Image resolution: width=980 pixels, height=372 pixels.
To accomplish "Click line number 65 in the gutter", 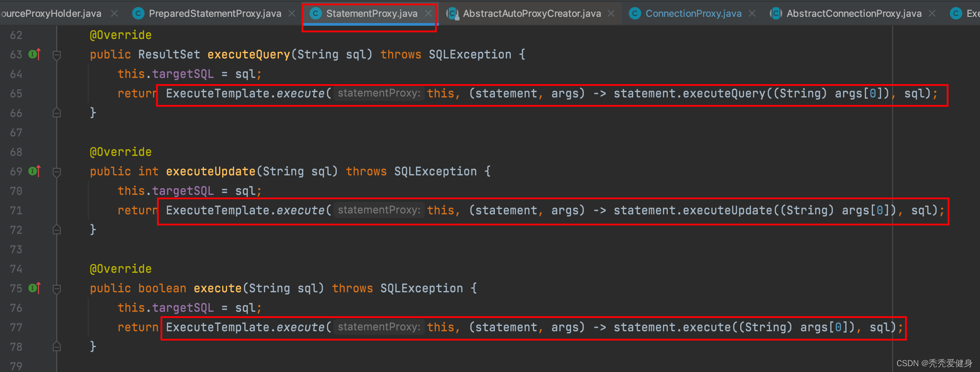I will (x=16, y=93).
